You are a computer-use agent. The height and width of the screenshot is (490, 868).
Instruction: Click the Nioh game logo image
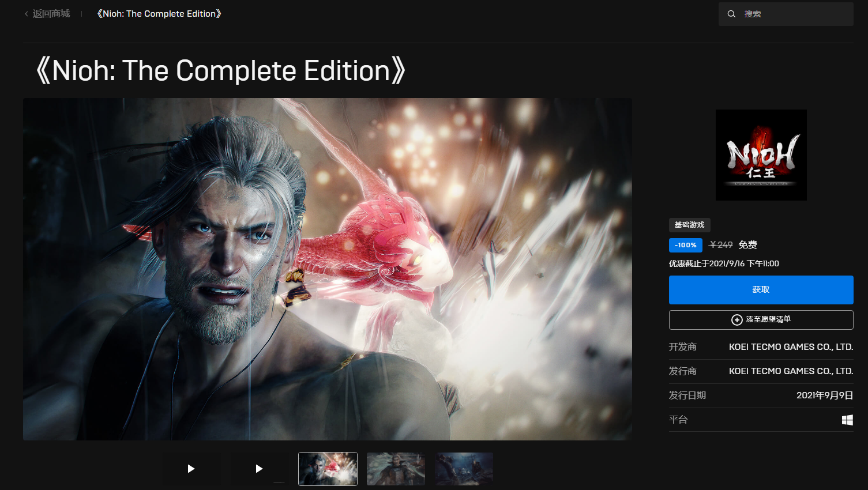[761, 155]
